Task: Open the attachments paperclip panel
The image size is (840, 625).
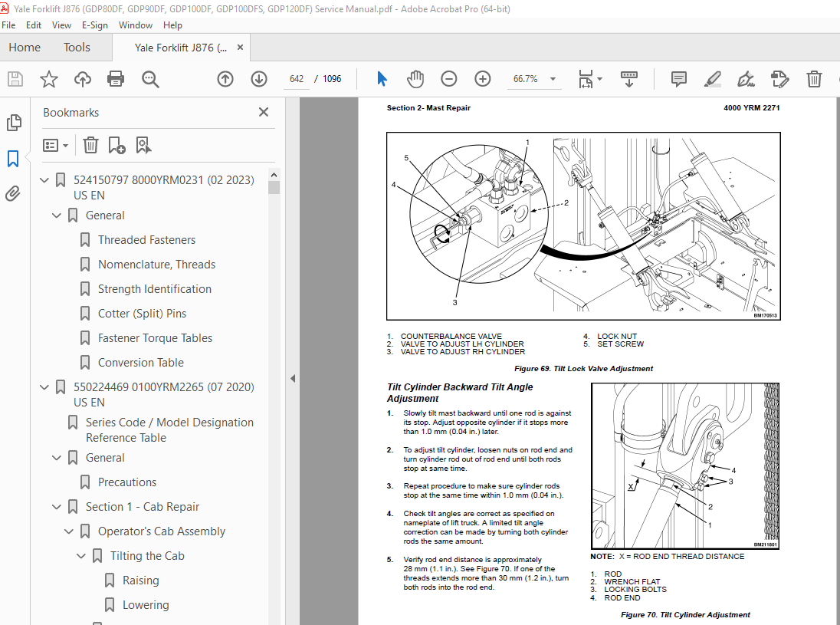Action: [13, 193]
